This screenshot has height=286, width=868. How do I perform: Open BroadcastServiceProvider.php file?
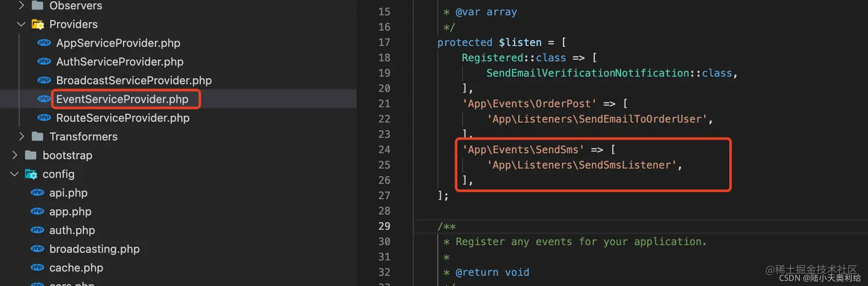[134, 80]
